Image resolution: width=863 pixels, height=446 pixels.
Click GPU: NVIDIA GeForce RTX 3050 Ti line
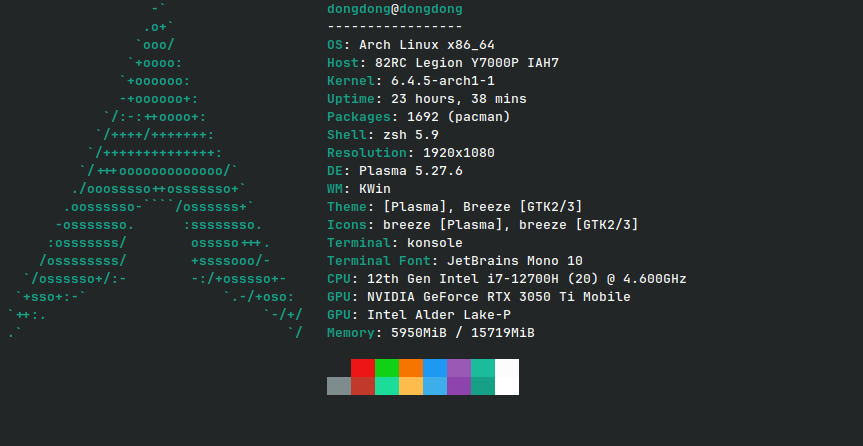(x=478, y=297)
